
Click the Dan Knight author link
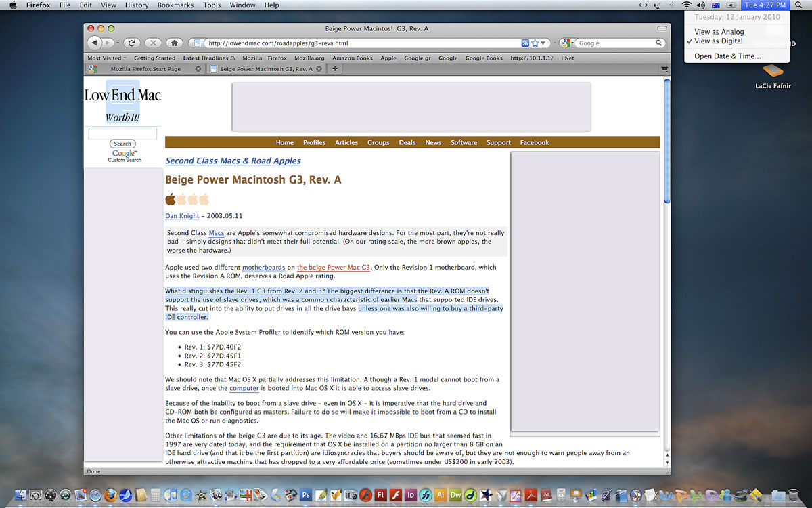pyautogui.click(x=183, y=216)
